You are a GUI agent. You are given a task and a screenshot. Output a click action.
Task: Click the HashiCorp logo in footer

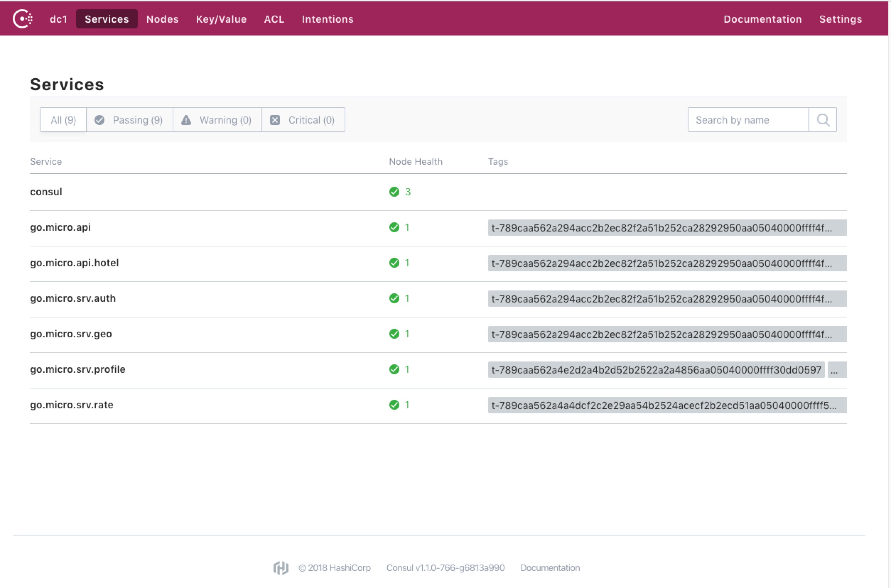(x=281, y=568)
